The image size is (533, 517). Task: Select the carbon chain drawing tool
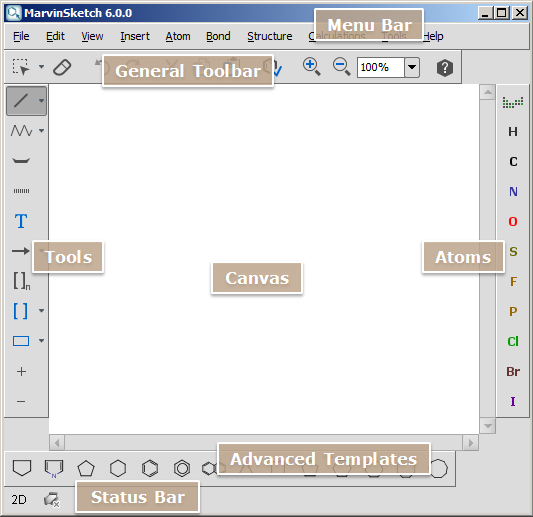click(x=21, y=131)
